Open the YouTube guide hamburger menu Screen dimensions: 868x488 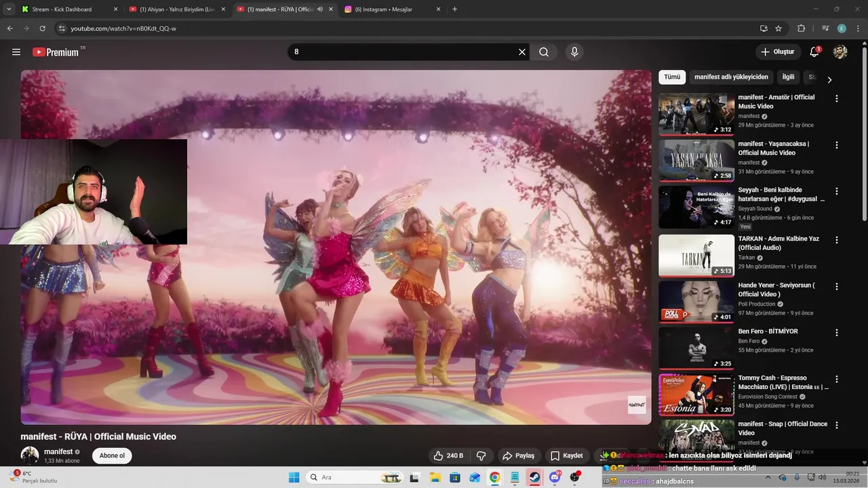point(16,52)
